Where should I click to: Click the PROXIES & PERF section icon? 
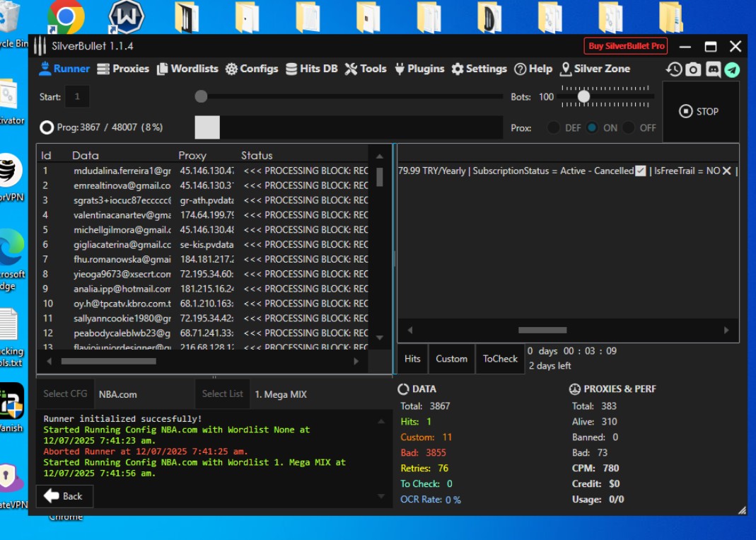pos(575,389)
